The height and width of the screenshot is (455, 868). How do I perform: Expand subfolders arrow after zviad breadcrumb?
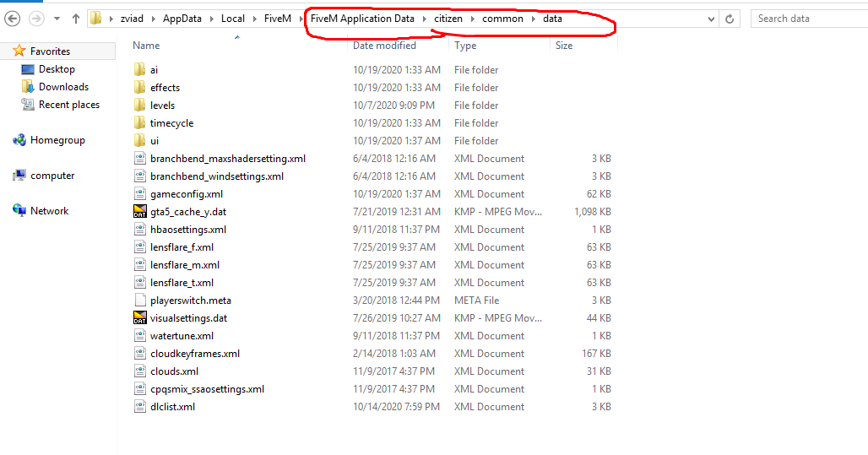click(154, 19)
